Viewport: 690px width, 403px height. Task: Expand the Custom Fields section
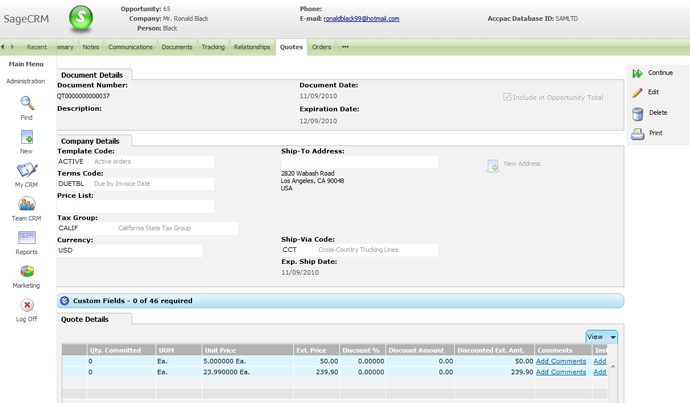tap(65, 300)
